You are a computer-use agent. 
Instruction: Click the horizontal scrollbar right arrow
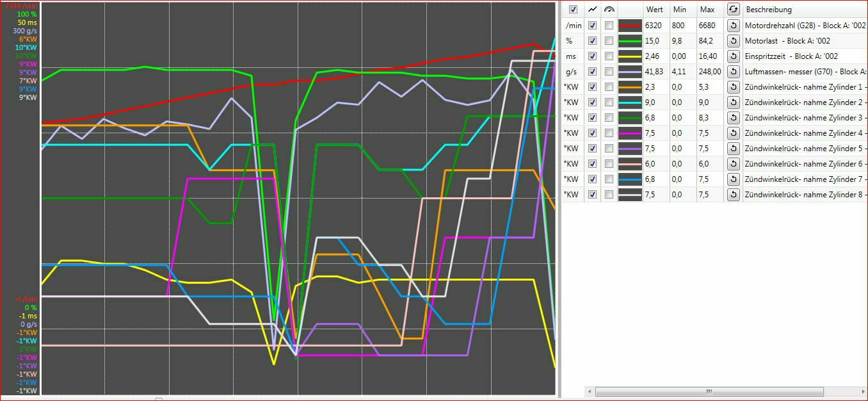862,391
